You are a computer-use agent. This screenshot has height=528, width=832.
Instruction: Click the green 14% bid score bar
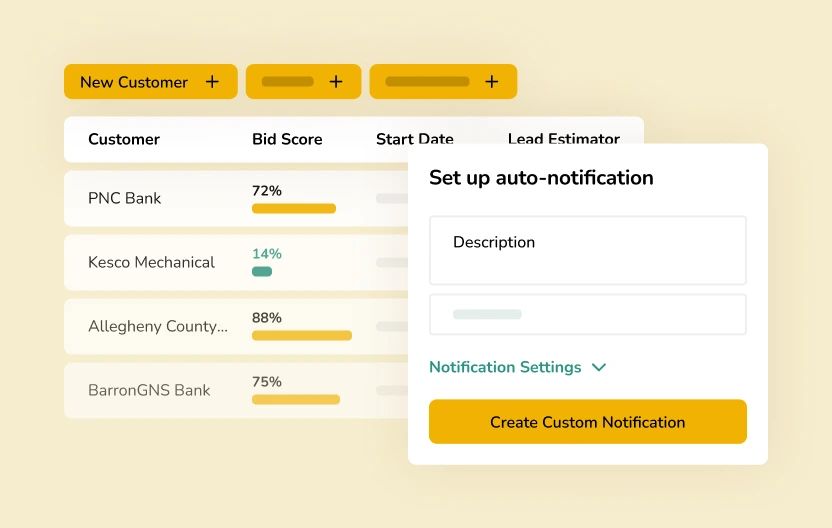tap(262, 272)
